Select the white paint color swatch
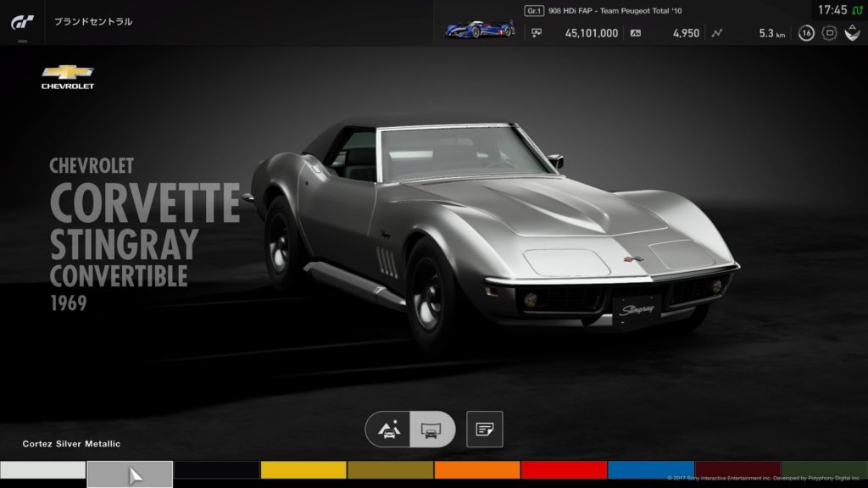 (42, 470)
